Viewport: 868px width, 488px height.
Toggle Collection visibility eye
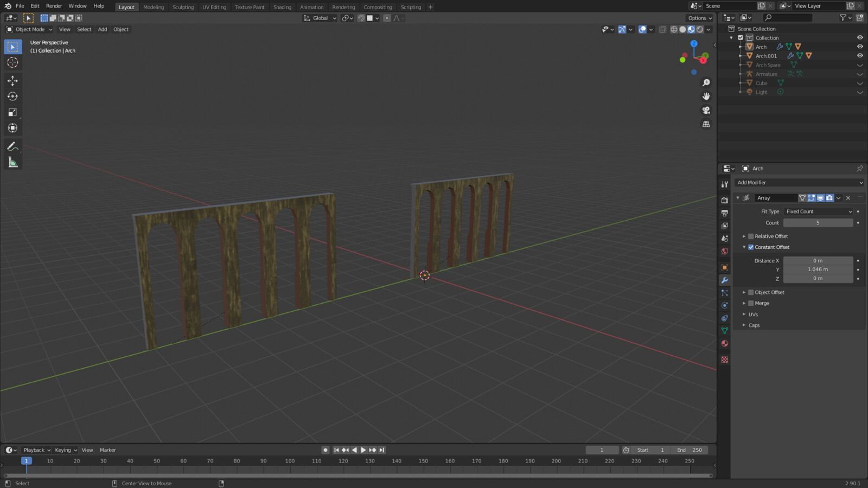pyautogui.click(x=860, y=38)
